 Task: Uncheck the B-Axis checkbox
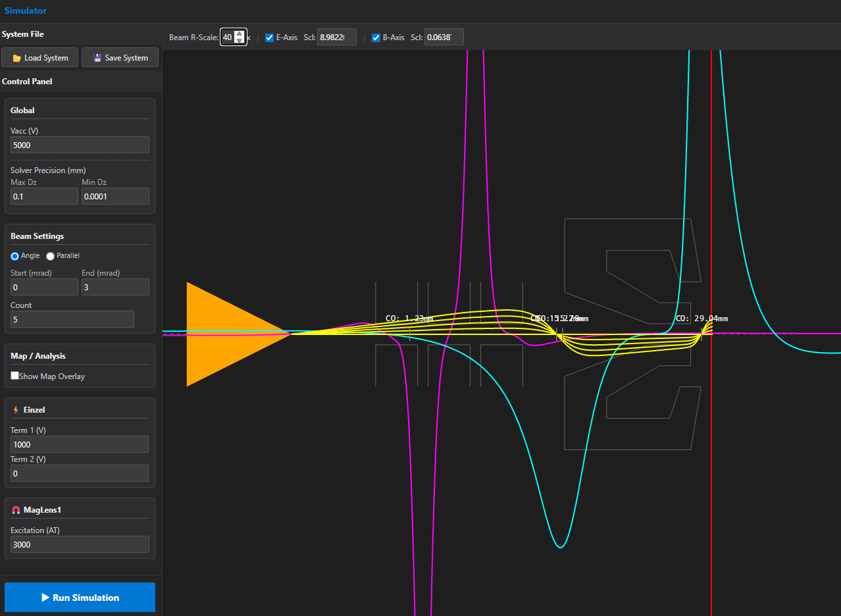[376, 38]
